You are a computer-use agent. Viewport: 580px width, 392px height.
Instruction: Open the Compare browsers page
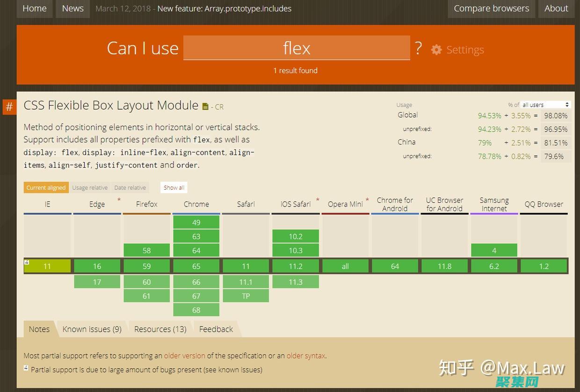(x=491, y=8)
